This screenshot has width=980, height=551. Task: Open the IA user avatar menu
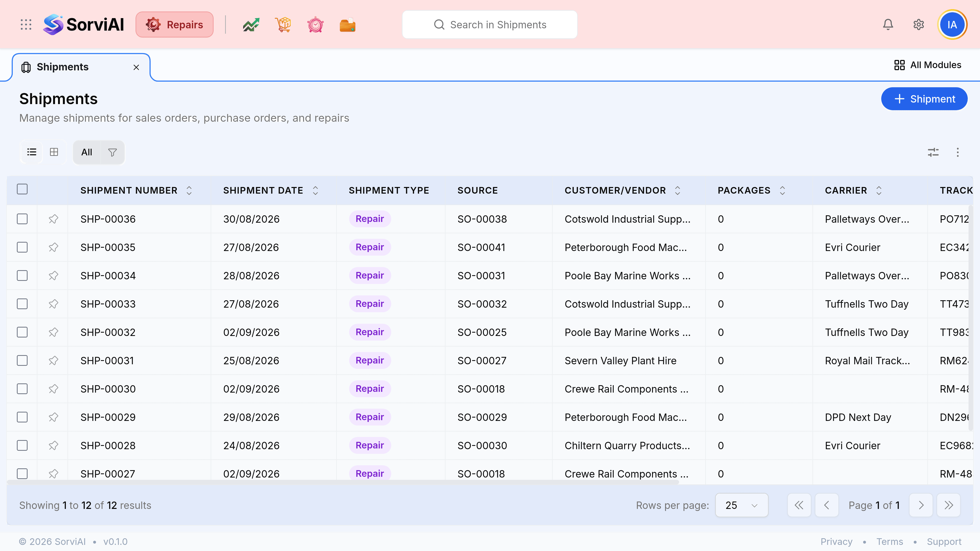(x=952, y=25)
